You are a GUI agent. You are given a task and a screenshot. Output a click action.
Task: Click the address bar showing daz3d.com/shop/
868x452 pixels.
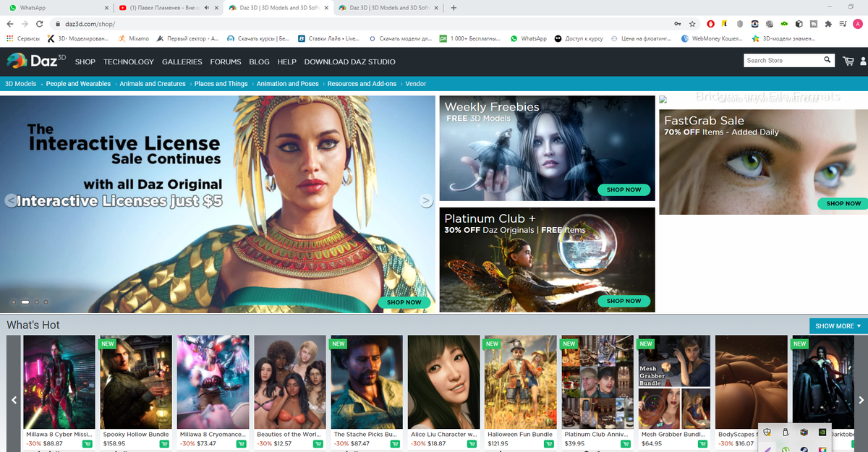(362, 24)
